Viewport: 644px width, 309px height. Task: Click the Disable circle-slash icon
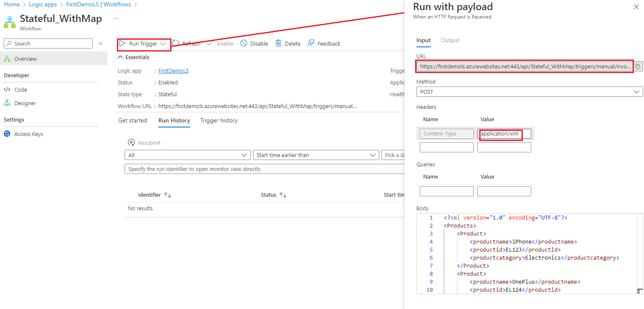[244, 43]
